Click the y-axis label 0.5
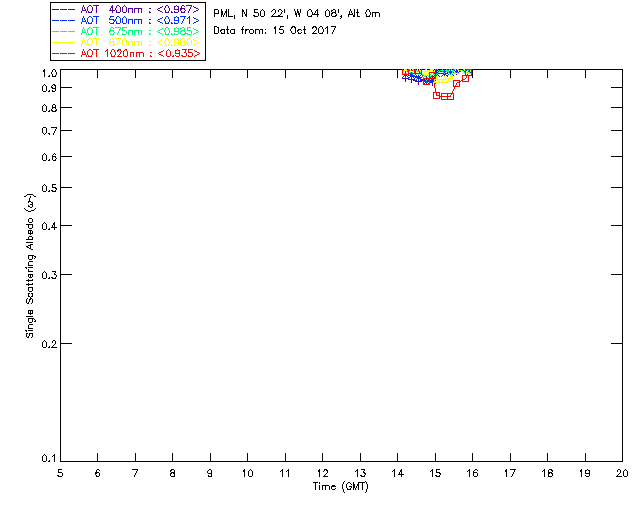 tap(49, 189)
